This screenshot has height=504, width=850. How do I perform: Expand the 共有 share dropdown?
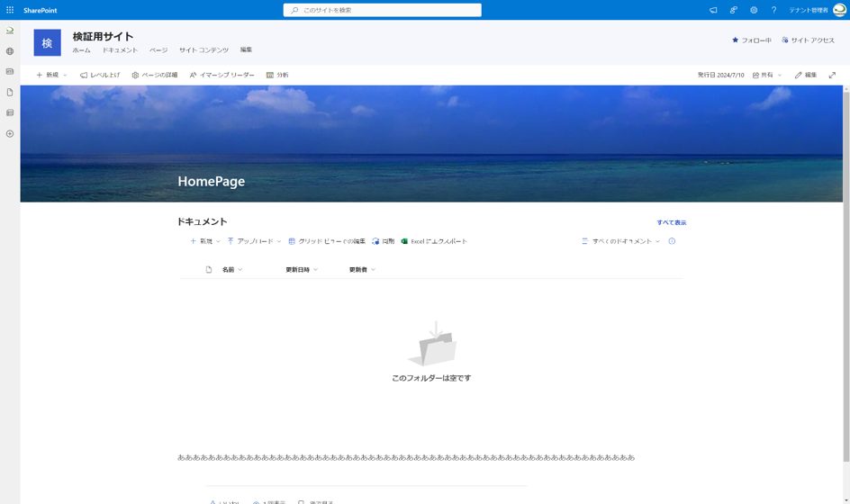coord(767,75)
